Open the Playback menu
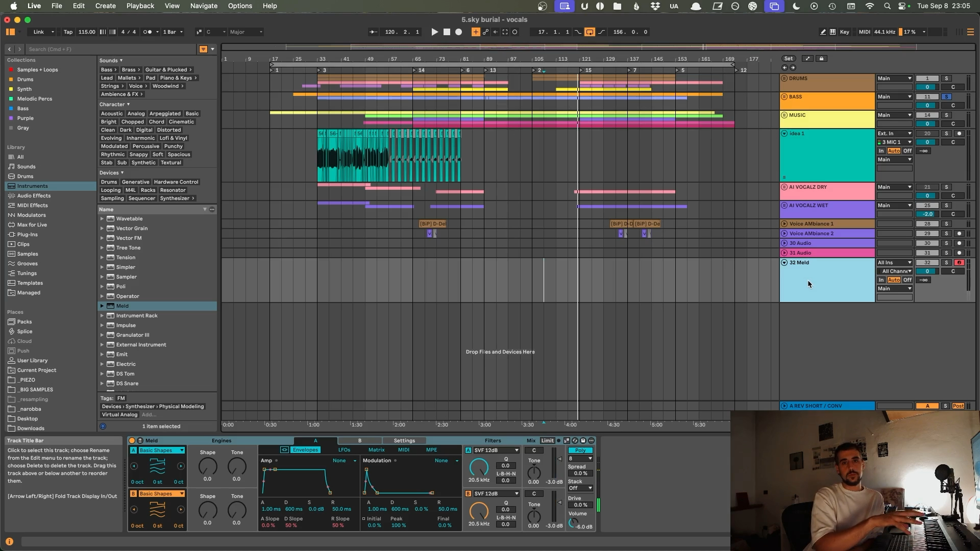This screenshot has width=980, height=551. (x=140, y=6)
